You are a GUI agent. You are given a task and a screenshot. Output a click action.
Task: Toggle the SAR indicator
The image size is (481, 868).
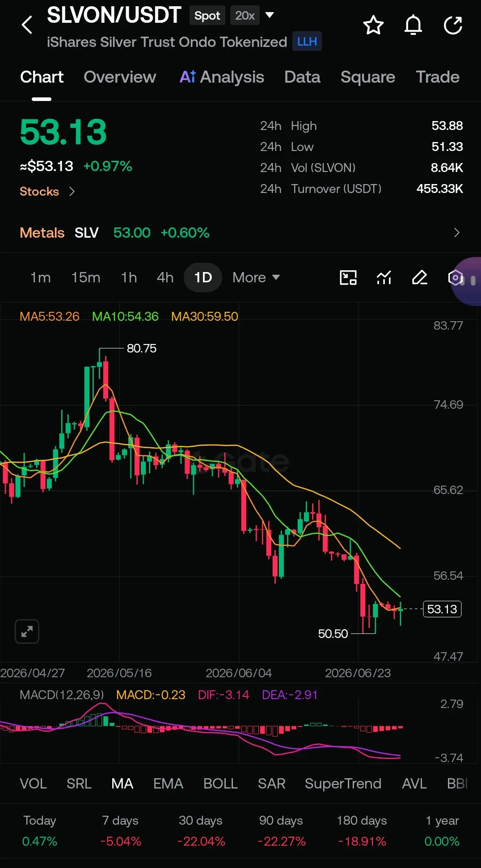[271, 784]
